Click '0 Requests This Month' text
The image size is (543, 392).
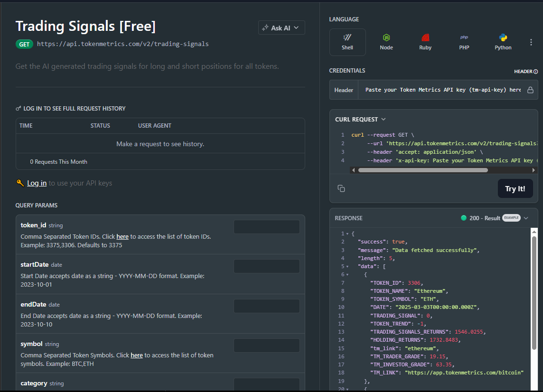[58, 162]
